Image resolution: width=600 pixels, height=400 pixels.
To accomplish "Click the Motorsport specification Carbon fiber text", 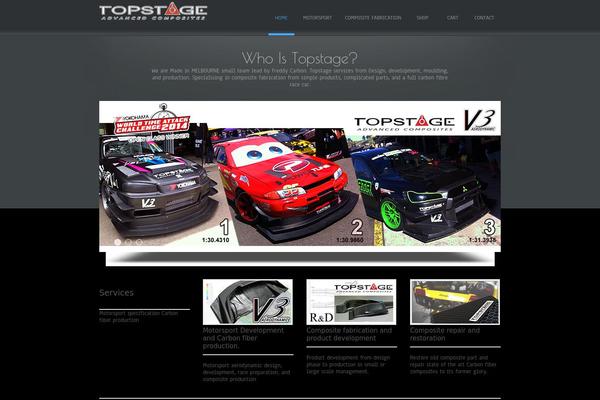I will (139, 317).
